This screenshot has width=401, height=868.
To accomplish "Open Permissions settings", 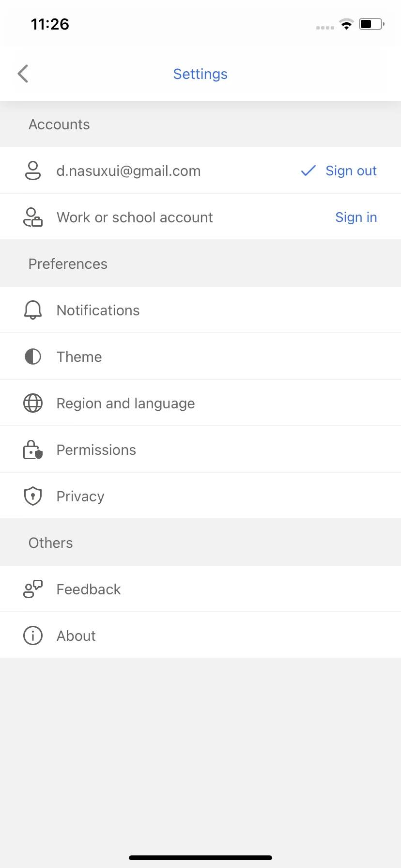I will coord(200,449).
